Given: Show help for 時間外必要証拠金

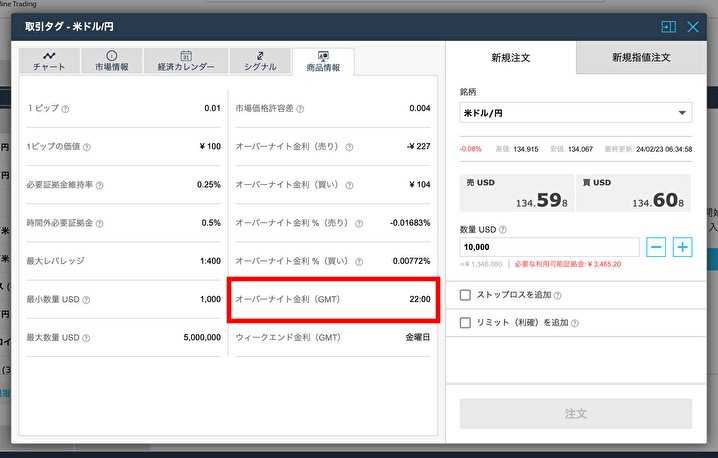Looking at the screenshot, I should pos(99,224).
